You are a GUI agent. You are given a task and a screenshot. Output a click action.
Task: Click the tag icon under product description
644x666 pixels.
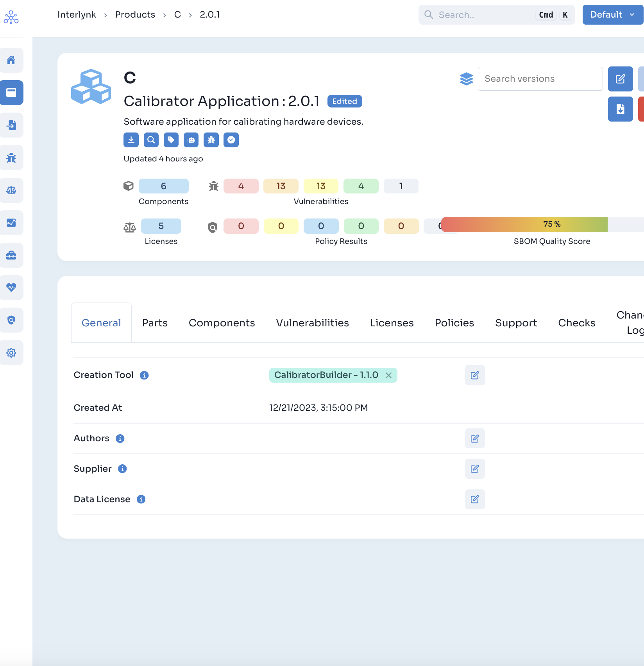[x=171, y=140]
